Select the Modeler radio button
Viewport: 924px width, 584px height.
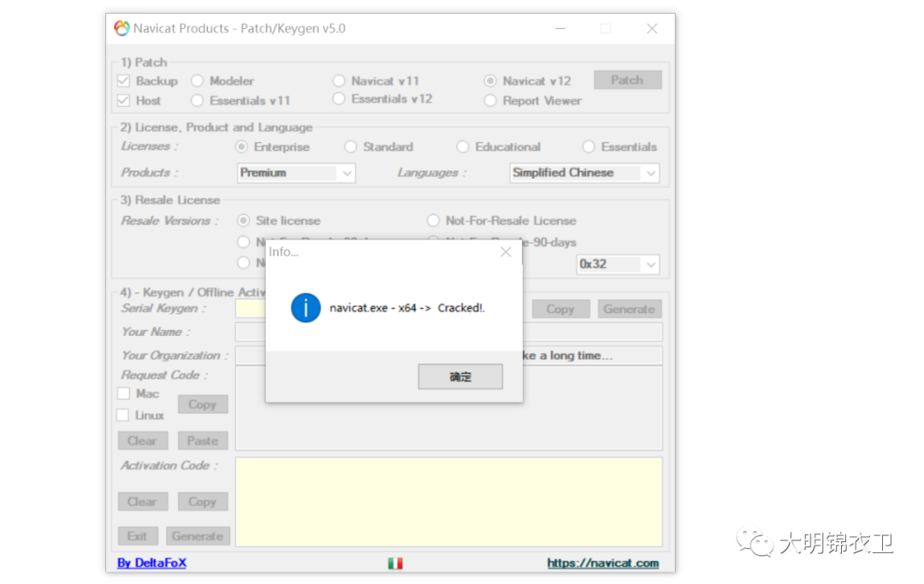click(198, 80)
